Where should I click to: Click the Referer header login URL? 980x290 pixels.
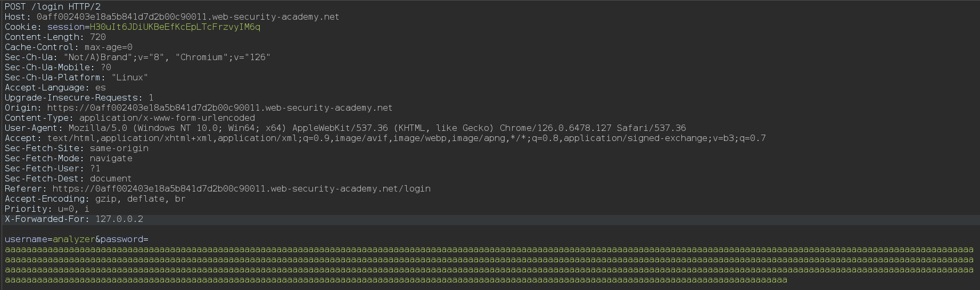tap(241, 188)
